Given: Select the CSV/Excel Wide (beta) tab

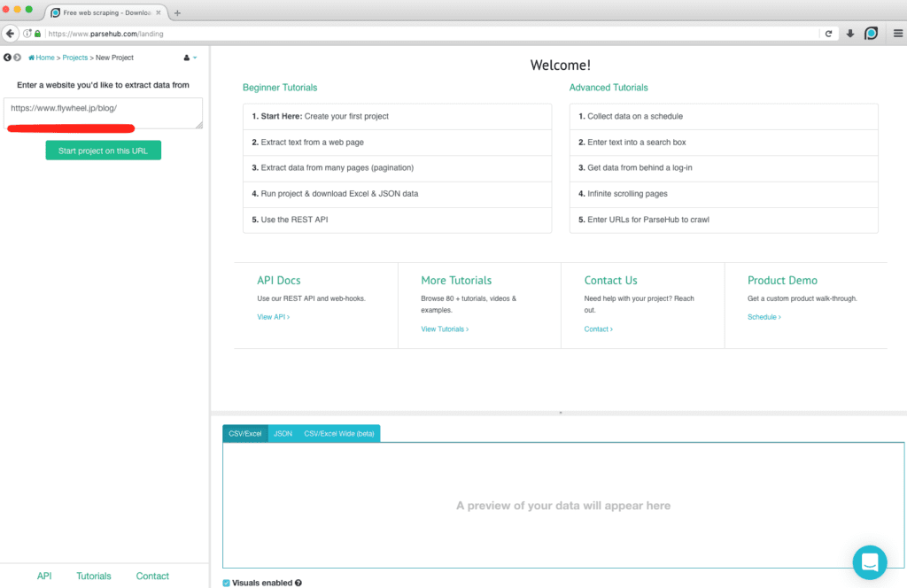Looking at the screenshot, I should point(338,433).
